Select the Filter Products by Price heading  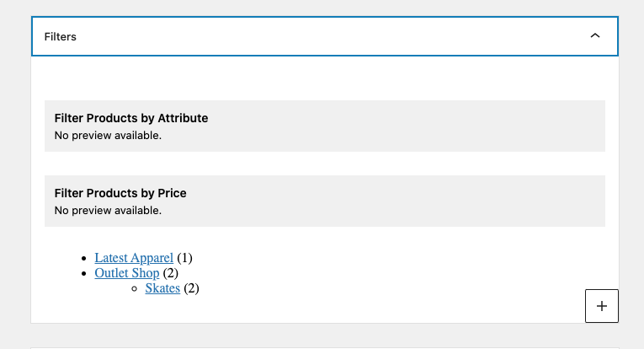click(120, 193)
